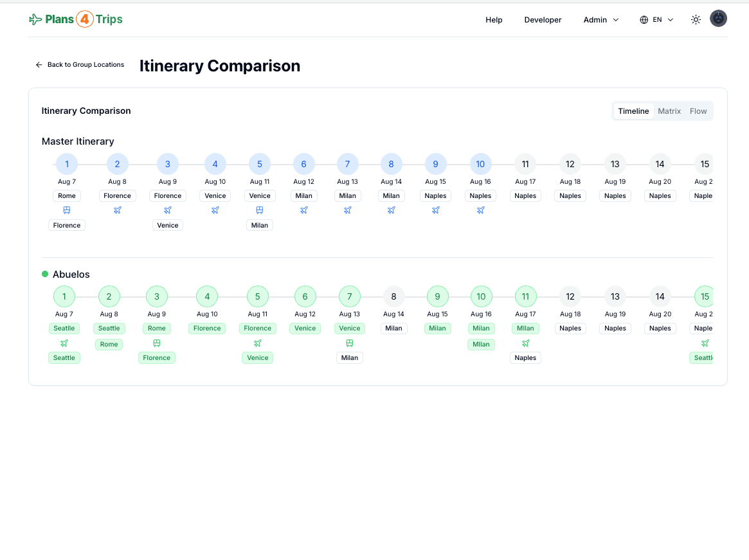Toggle the light/dark theme sun icon

coord(696,20)
